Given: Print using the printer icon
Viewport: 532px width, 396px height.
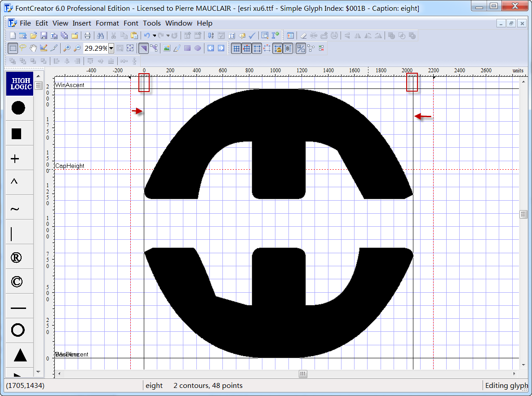Looking at the screenshot, I should coord(88,35).
